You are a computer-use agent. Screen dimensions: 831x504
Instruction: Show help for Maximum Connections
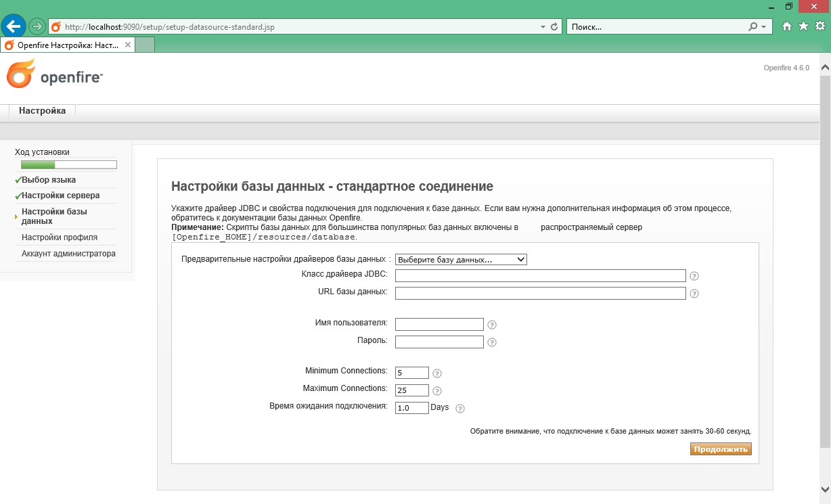click(437, 391)
